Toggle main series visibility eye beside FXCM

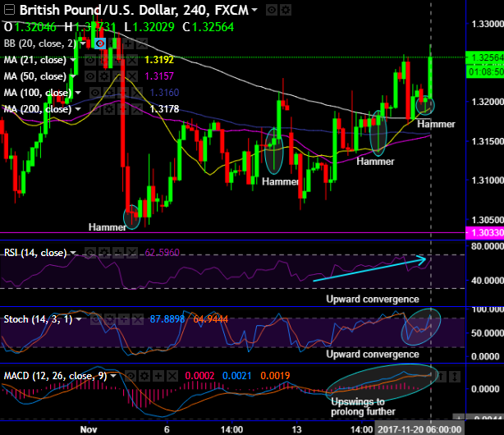point(272,11)
